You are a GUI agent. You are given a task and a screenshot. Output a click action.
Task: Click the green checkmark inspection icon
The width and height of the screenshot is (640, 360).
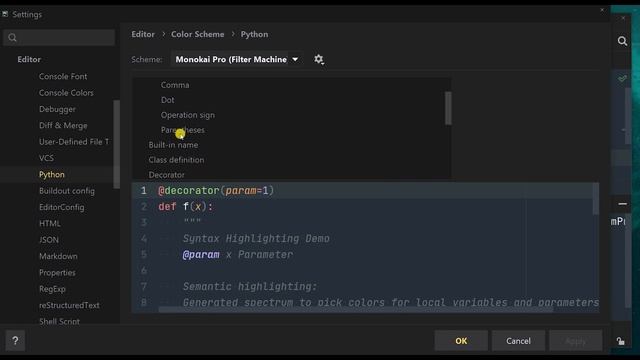pos(622,78)
